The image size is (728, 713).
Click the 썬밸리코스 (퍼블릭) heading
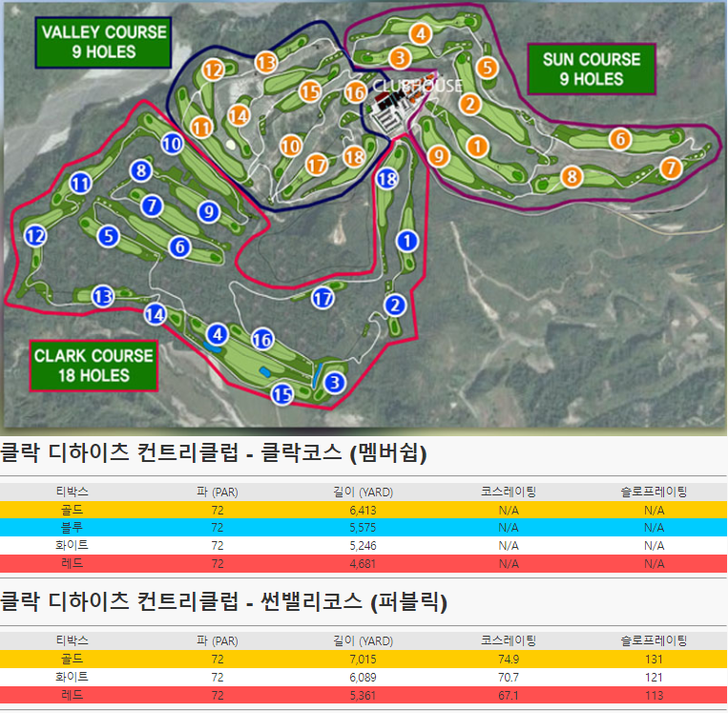coord(354,602)
